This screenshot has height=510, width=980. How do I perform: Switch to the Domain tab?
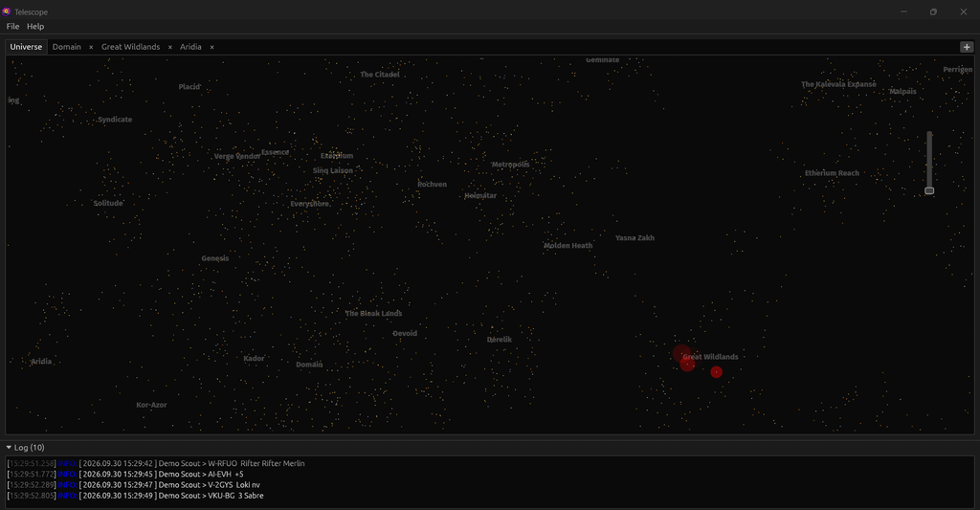(x=67, y=47)
